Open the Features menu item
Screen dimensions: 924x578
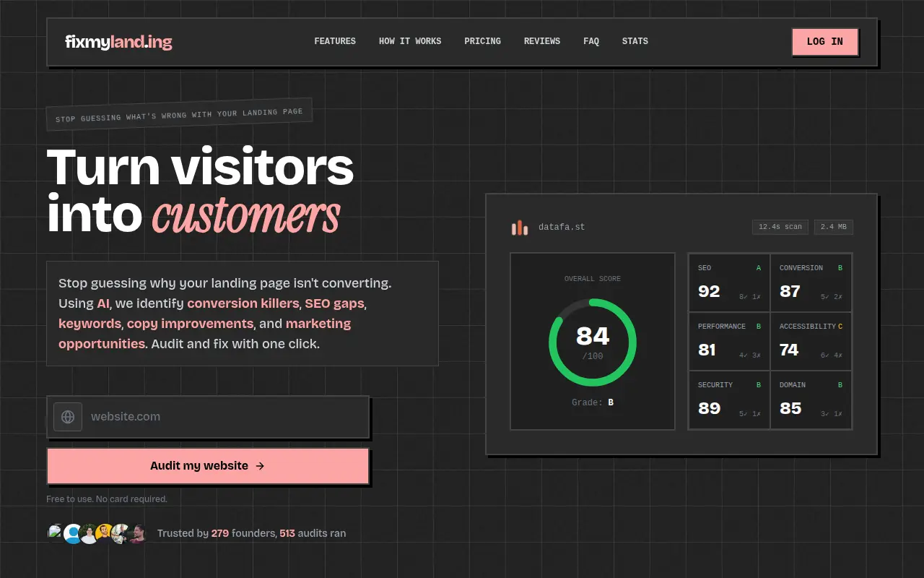[x=335, y=41]
